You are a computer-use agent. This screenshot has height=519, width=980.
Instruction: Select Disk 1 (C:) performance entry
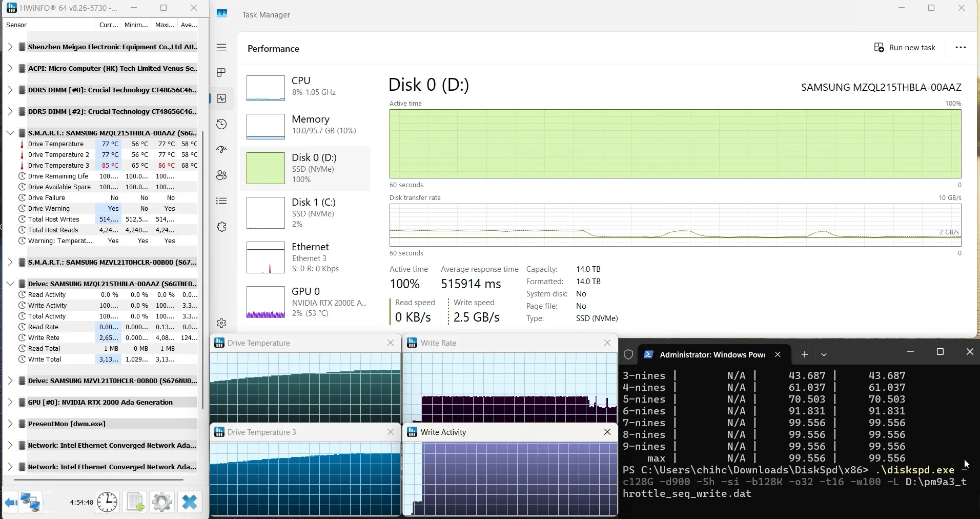(x=305, y=213)
